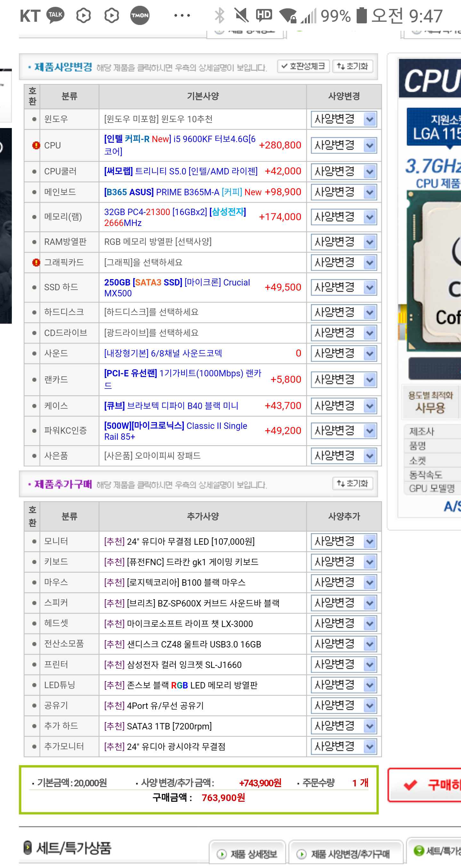Click 초기화 reset in 제품사양변경 header
Screen dimensions: 461x868
[352, 66]
